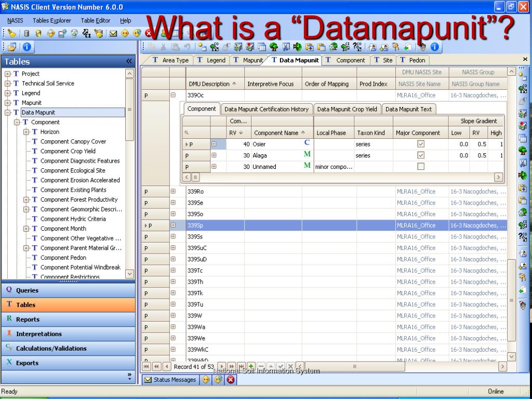The height and width of the screenshot is (399, 532).
Task: Select the 339Wa cell in the grid
Action: [215, 327]
